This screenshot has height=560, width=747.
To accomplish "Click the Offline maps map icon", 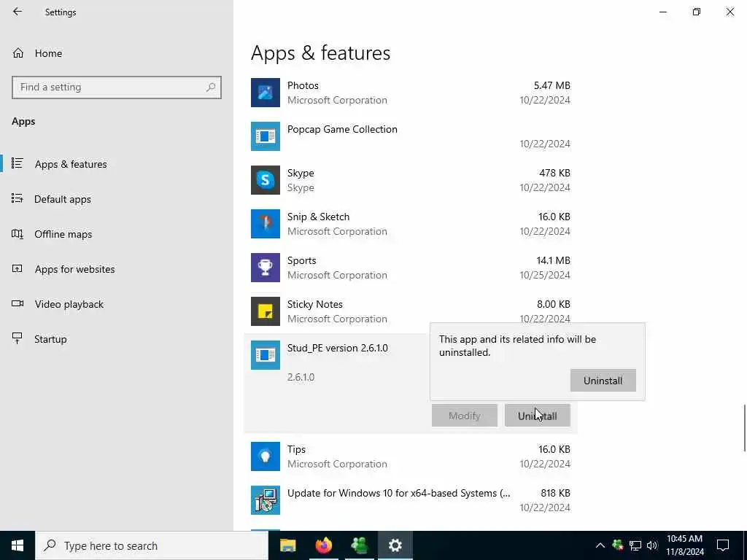I will click(18, 234).
